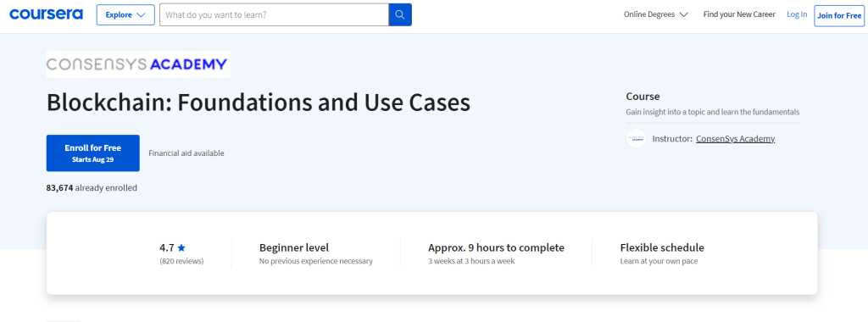The height and width of the screenshot is (322, 868).
Task: Click the Flexible schedule info block
Action: pyautogui.click(x=662, y=253)
